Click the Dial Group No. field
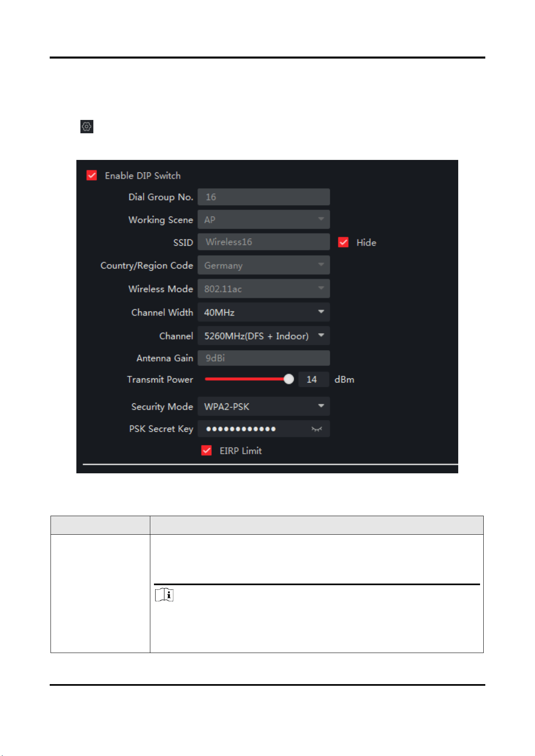Viewport: 535px width, 756px height. pyautogui.click(x=263, y=197)
